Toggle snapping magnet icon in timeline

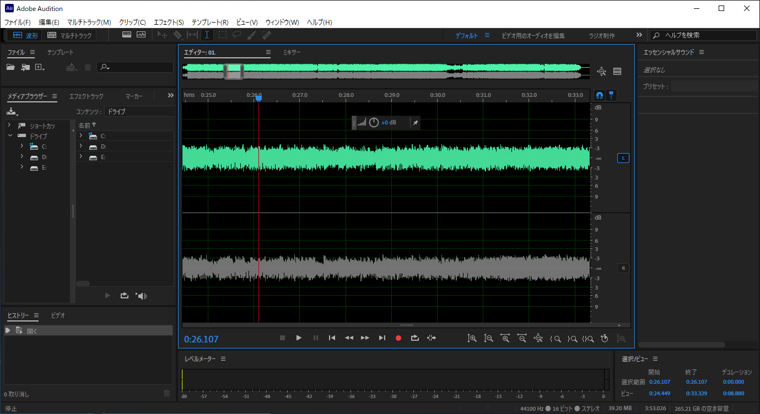tap(600, 95)
